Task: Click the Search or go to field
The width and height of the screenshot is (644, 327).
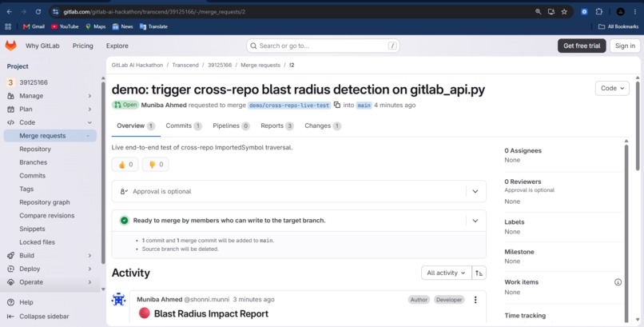Action: pos(323,46)
